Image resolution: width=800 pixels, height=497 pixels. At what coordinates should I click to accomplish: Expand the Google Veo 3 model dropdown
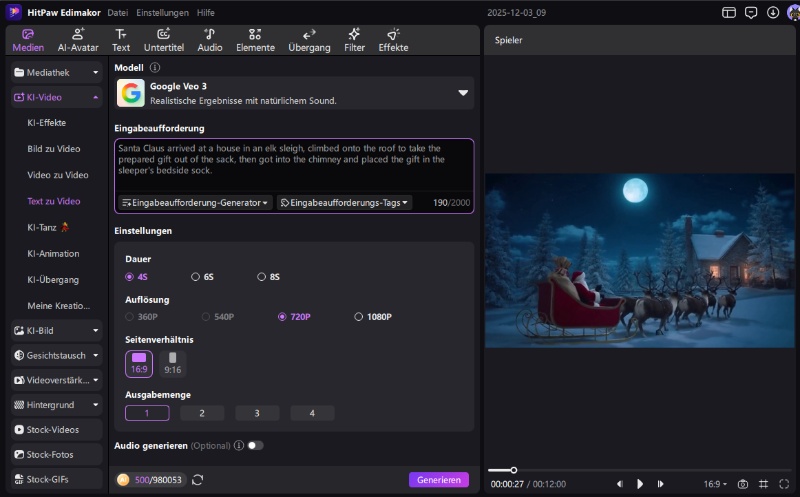[x=463, y=93]
